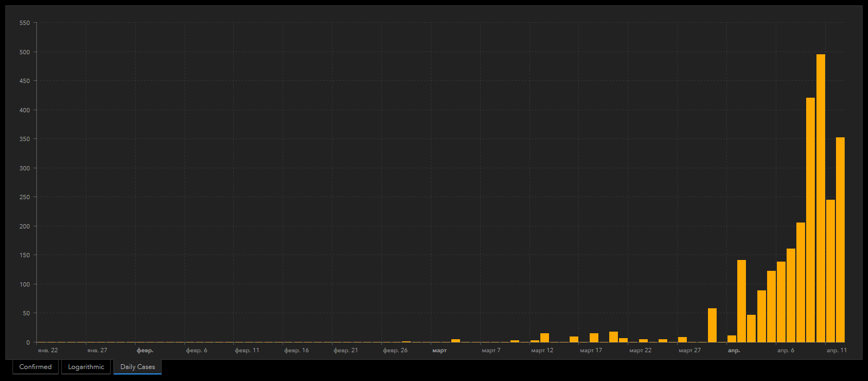Switch to the Confirmed tab
868x381 pixels.
point(35,367)
